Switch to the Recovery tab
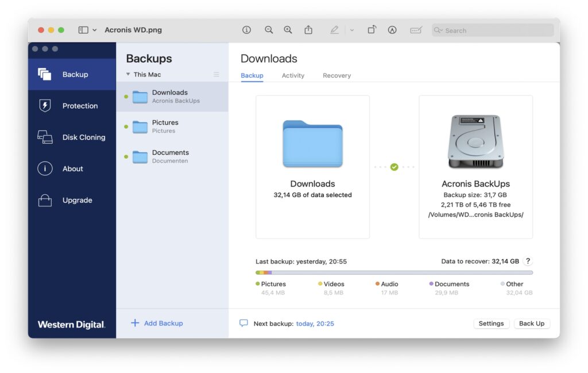Viewport: 588px width, 373px height. tap(336, 75)
